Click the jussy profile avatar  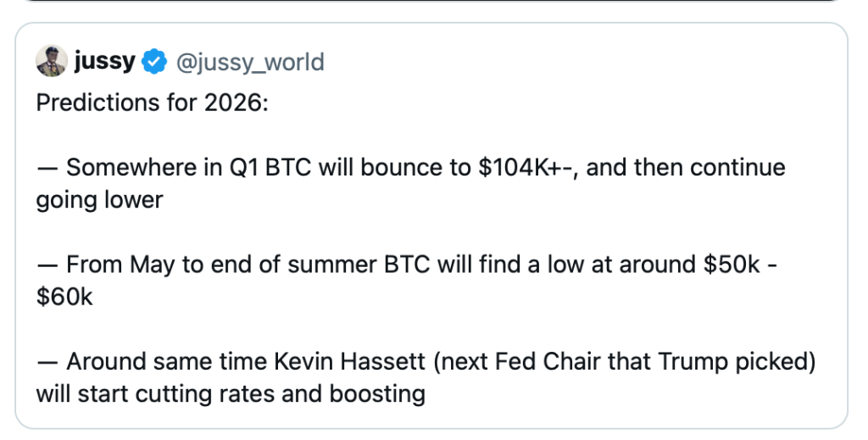tap(52, 62)
